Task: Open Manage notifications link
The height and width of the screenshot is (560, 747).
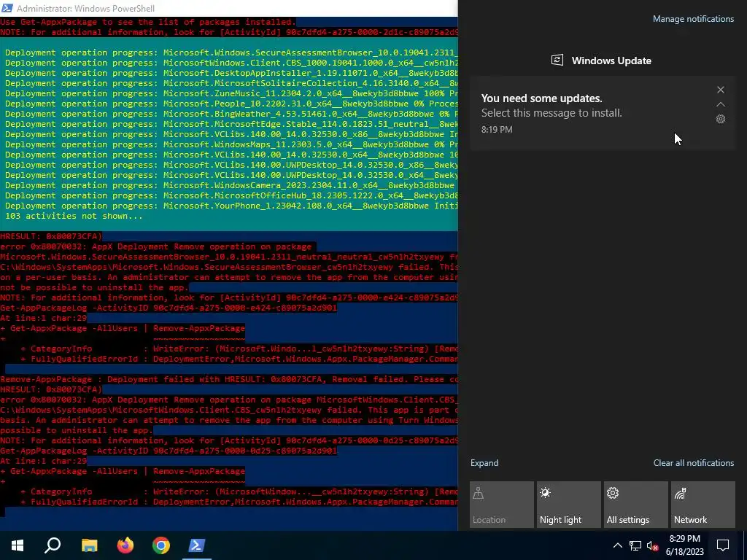Action: (x=693, y=19)
